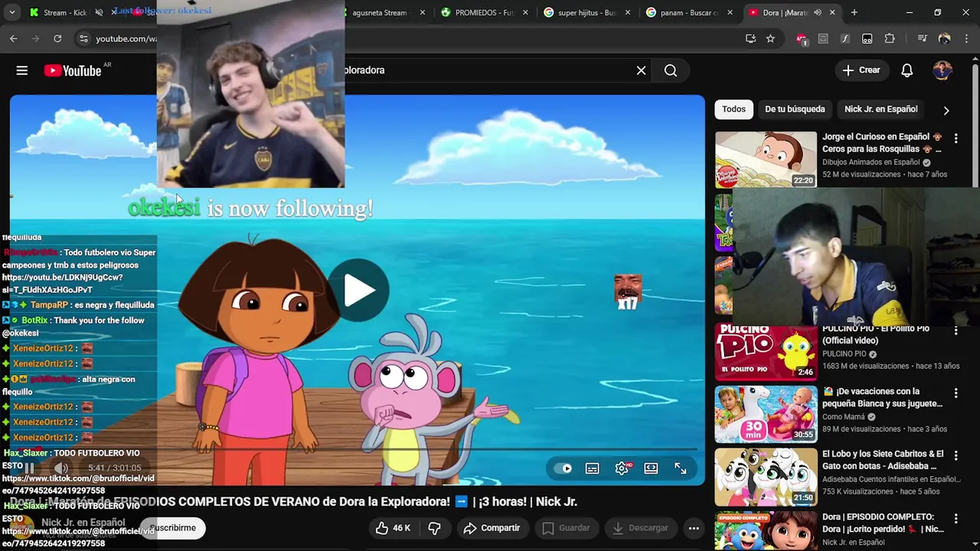Open options for Jorge el Curioso video

955,139
